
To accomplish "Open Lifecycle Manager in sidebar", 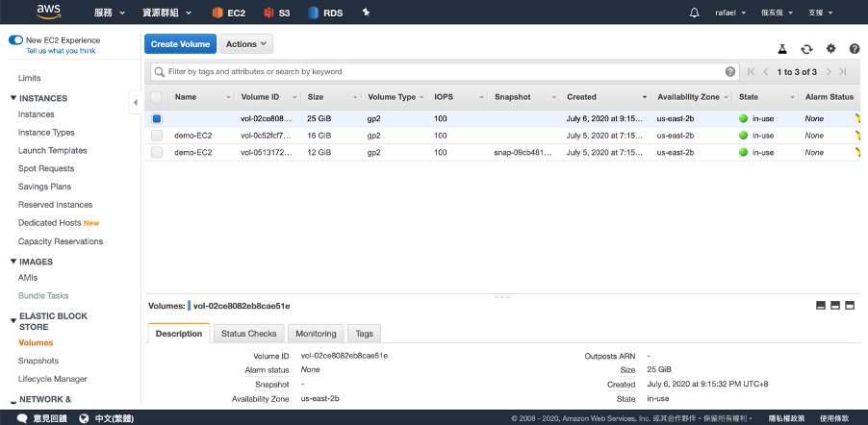I will (53, 379).
